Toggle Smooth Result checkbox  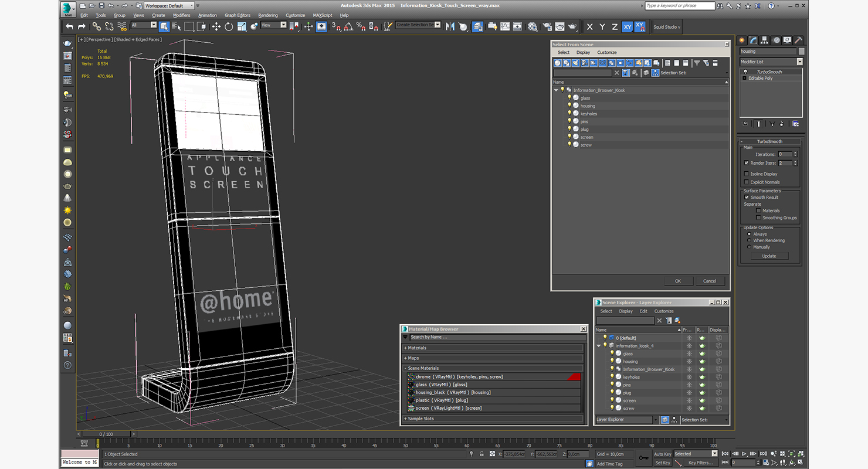[747, 197]
